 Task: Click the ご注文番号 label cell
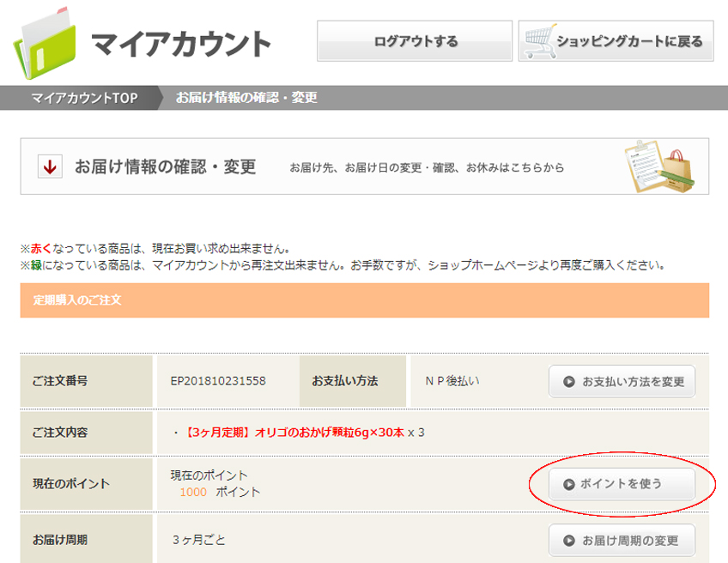tap(87, 381)
